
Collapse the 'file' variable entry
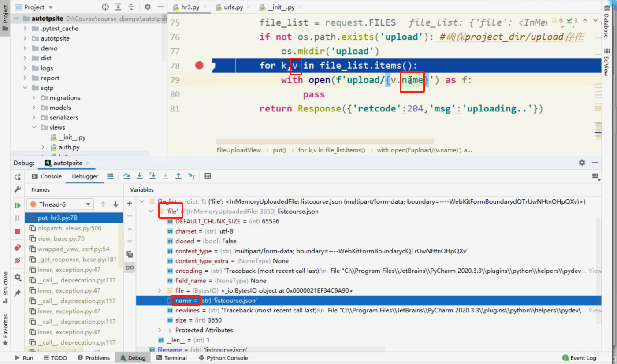click(151, 212)
